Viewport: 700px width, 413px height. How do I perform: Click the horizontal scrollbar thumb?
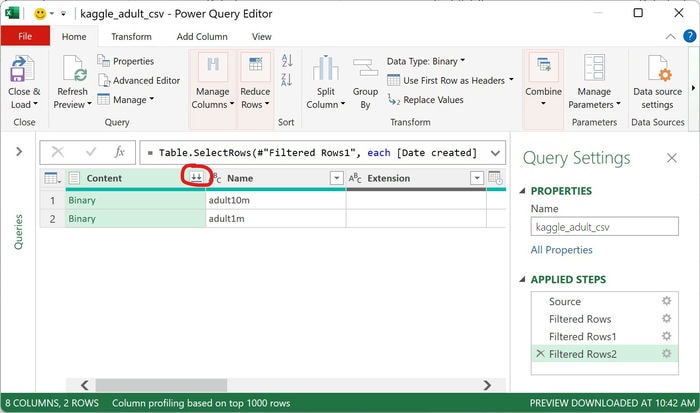coord(161,385)
